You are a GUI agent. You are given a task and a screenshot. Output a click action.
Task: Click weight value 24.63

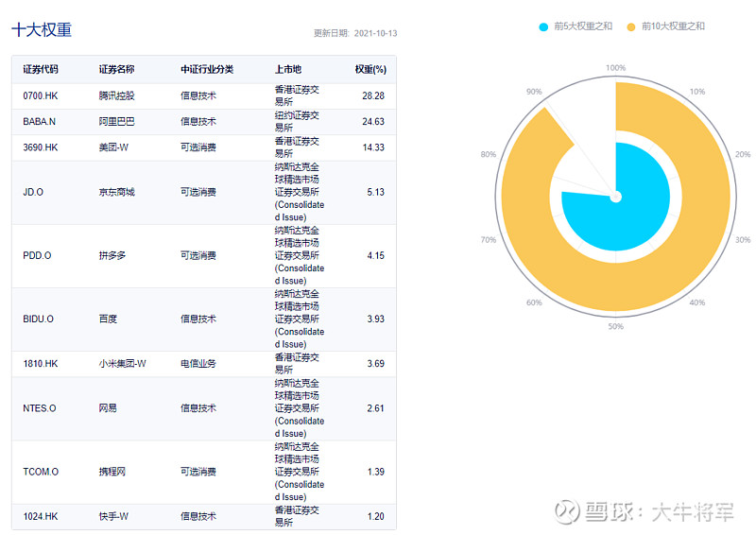click(x=373, y=122)
